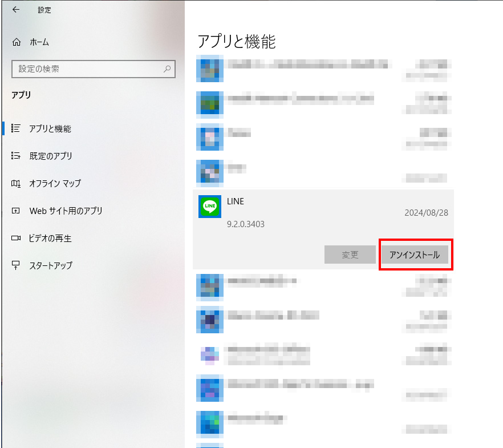Select the オフライン マップ map icon
503x448 pixels.
point(16,184)
